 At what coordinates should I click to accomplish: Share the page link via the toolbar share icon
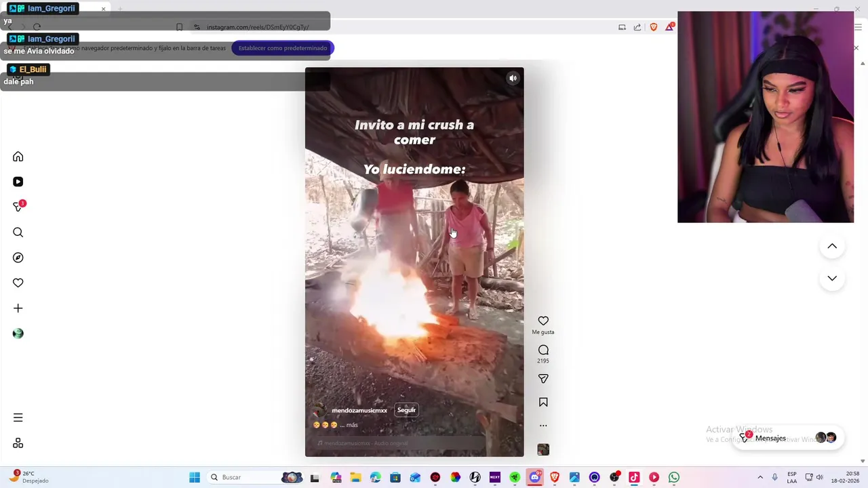pos(637,27)
